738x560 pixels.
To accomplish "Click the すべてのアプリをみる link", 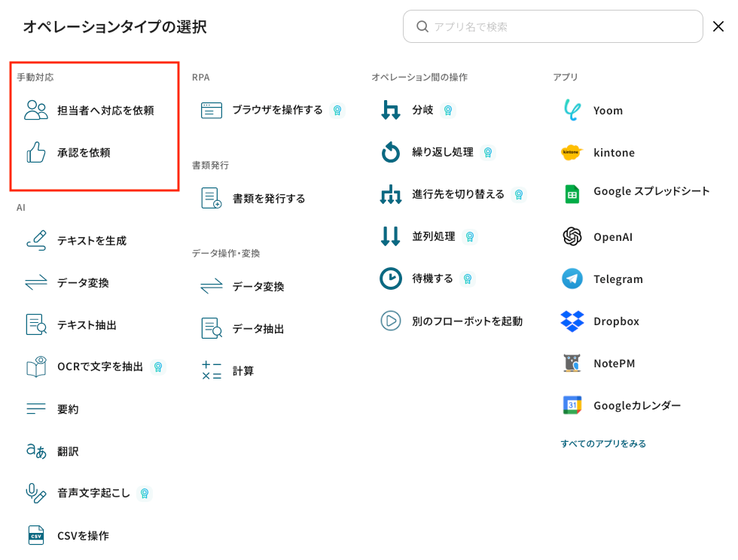I will pos(603,444).
